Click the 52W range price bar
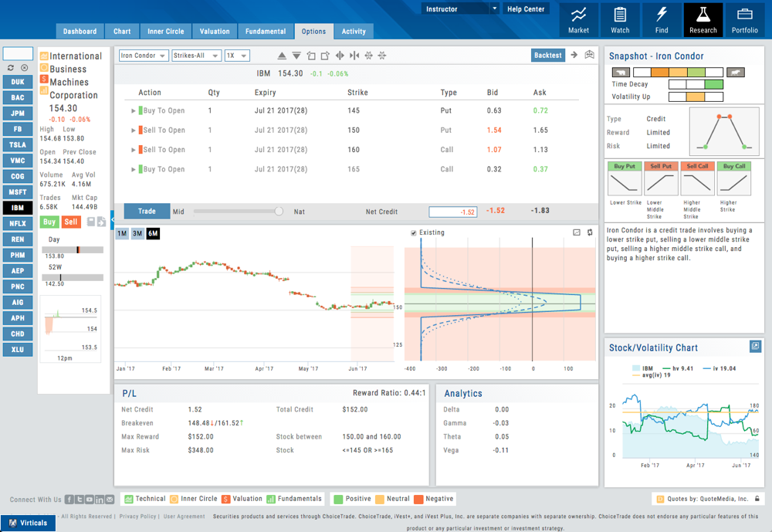This screenshot has width=772, height=532. (x=74, y=277)
